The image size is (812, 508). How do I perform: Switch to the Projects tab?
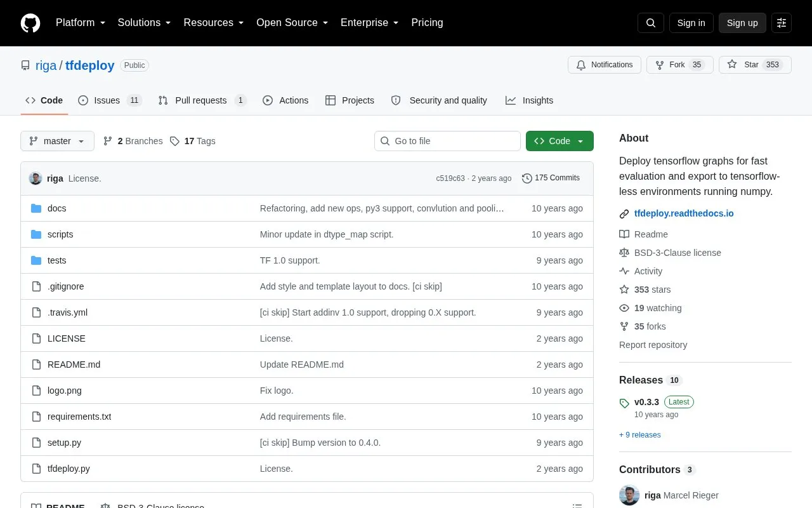pyautogui.click(x=350, y=100)
